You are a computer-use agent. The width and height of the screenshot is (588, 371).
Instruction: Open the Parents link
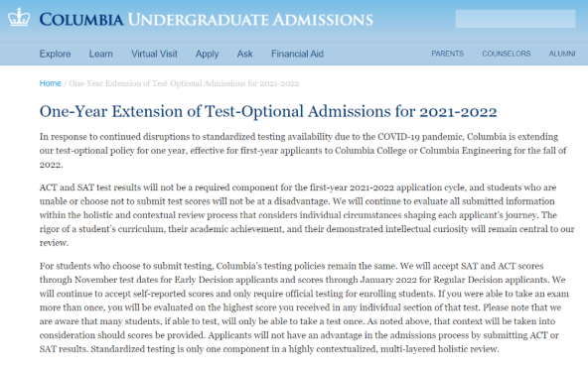click(x=447, y=54)
